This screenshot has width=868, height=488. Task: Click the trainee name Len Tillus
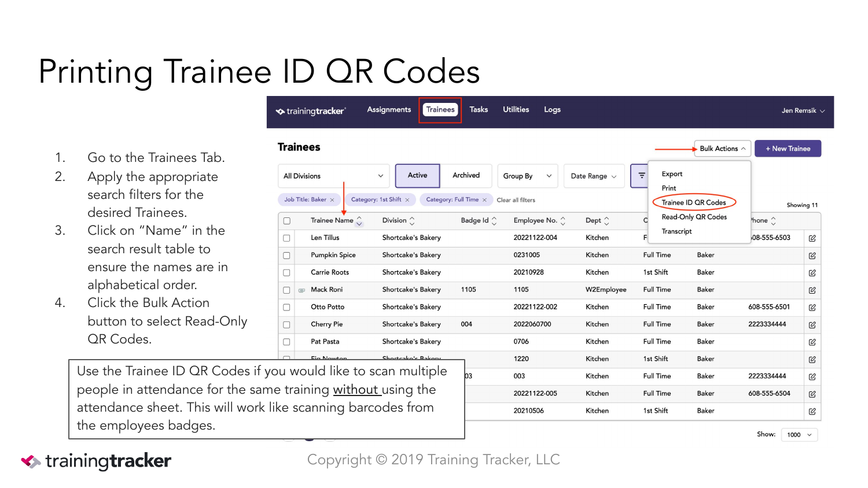(325, 238)
